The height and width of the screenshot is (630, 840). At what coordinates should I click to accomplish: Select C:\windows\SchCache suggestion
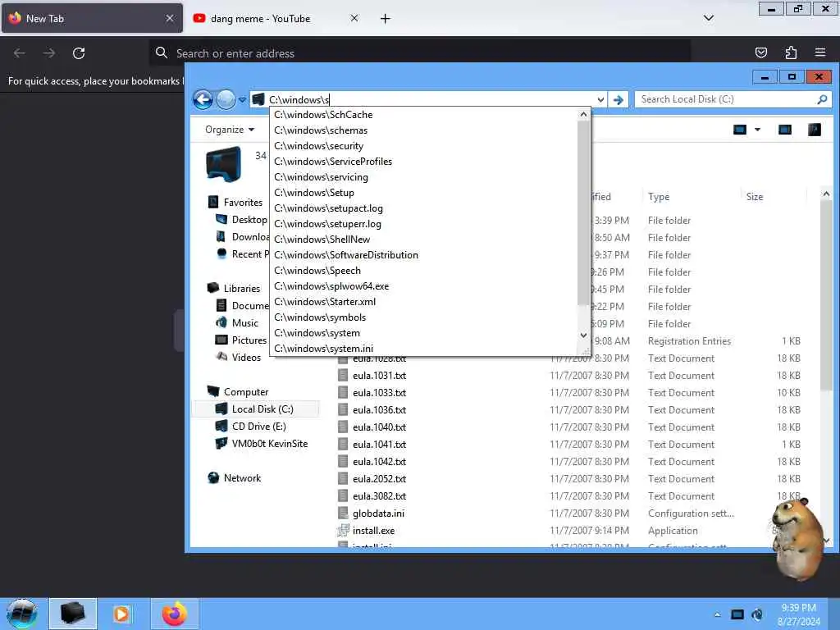tap(423, 115)
